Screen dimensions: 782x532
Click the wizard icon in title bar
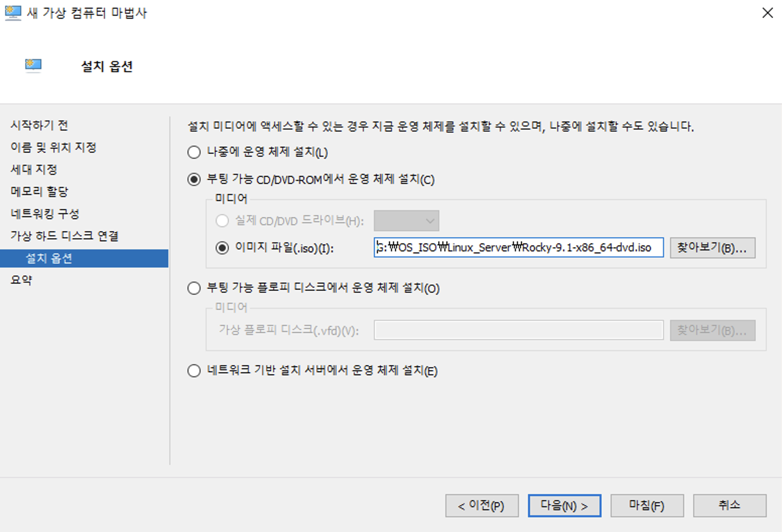coord(13,13)
